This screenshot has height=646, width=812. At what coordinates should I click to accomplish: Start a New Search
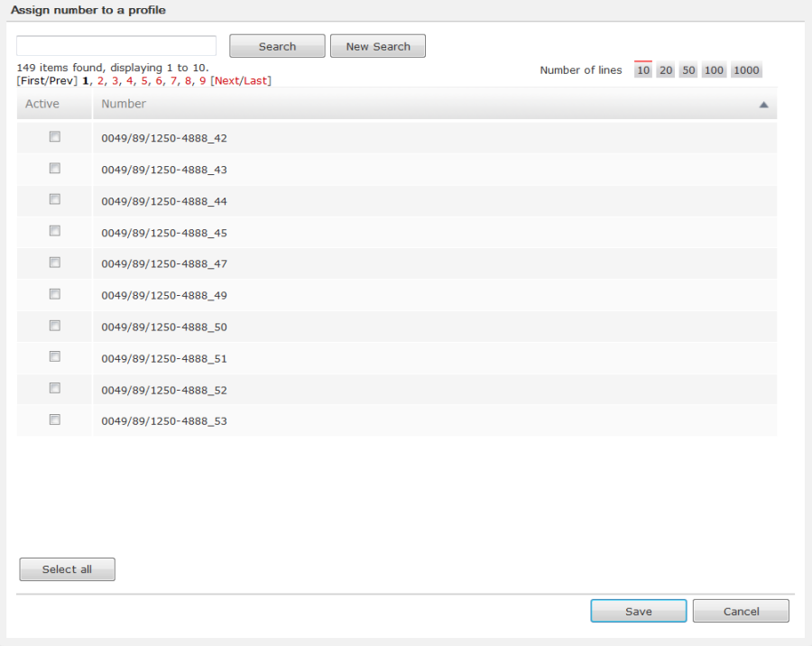(377, 45)
